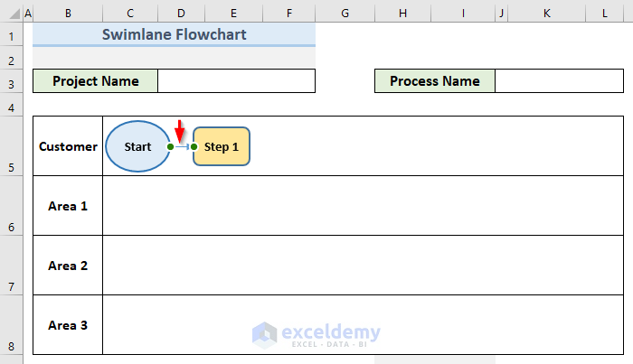Viewport: 633px width, 364px height.
Task: Select row 2 header
Action: [11, 58]
